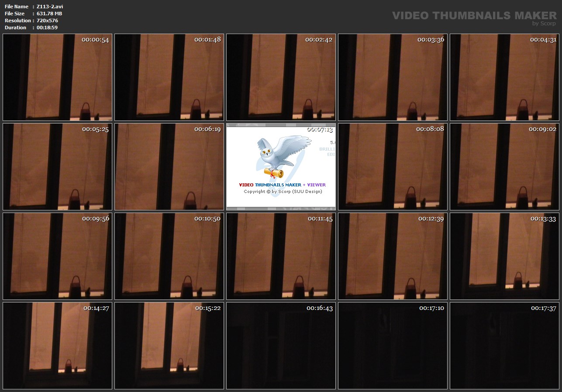Select the last thumbnail at 00:17:37
562x392 pixels.
[504, 346]
